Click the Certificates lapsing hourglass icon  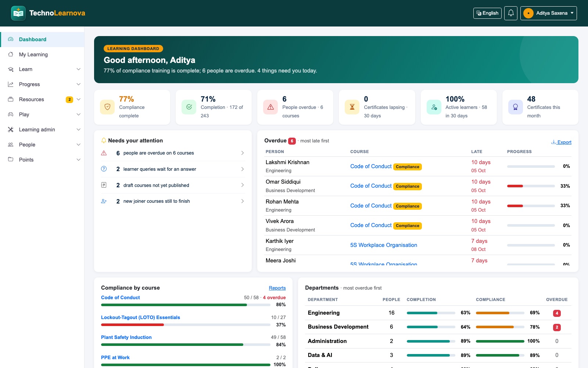(352, 107)
